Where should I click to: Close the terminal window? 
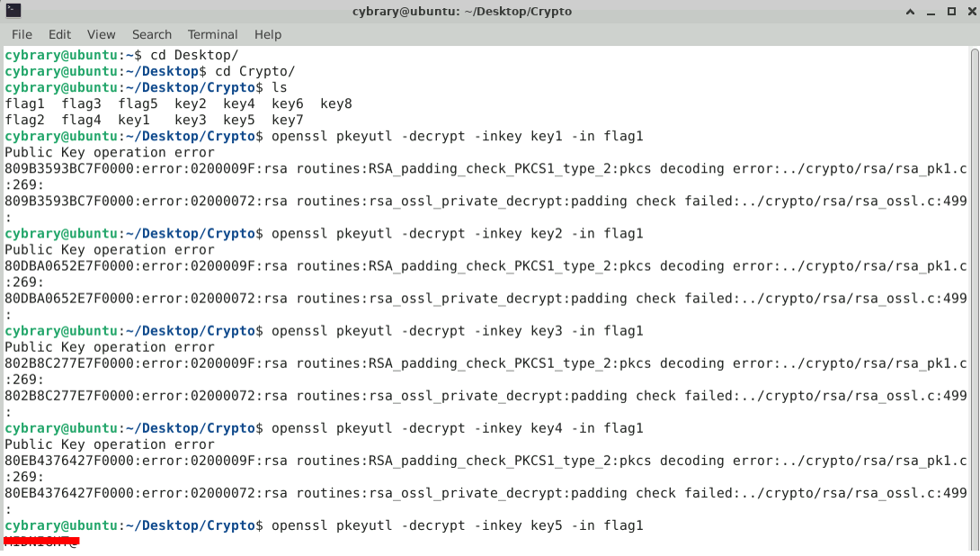point(968,12)
